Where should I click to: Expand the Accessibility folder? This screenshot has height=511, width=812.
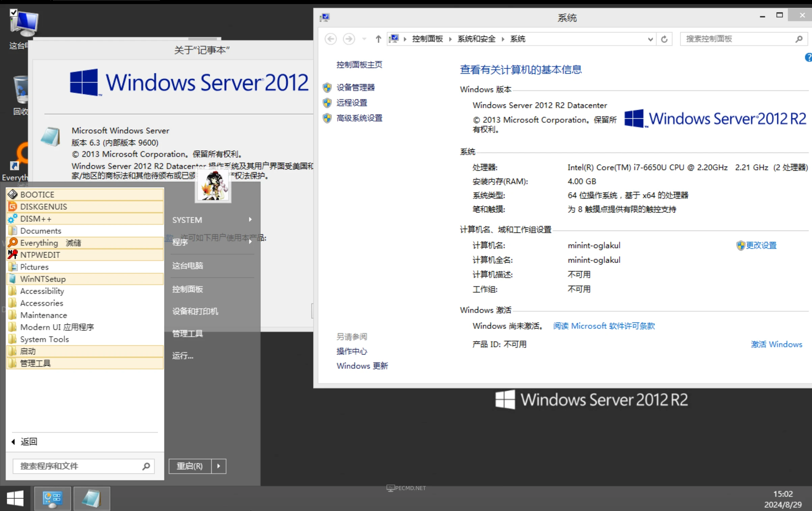point(85,291)
